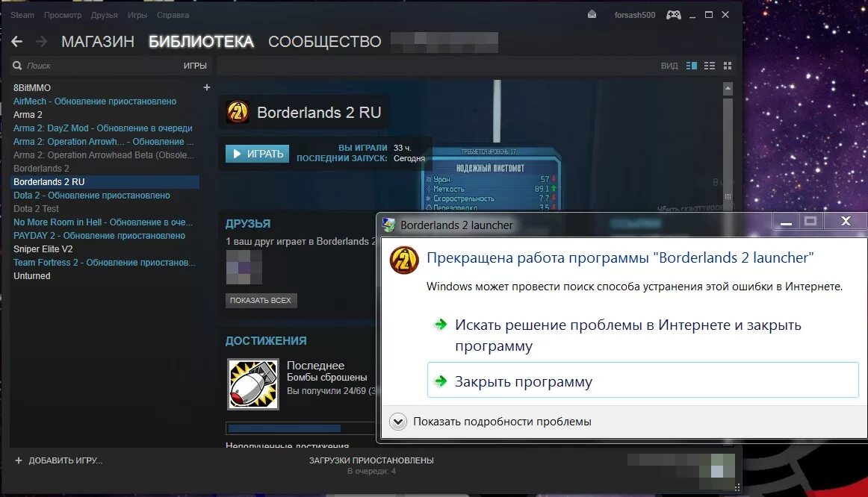Open ЗАГРУЗКИ ПРИОСТАНОВЛЕНЫ downloads status
This screenshot has height=497, width=868.
point(371,460)
